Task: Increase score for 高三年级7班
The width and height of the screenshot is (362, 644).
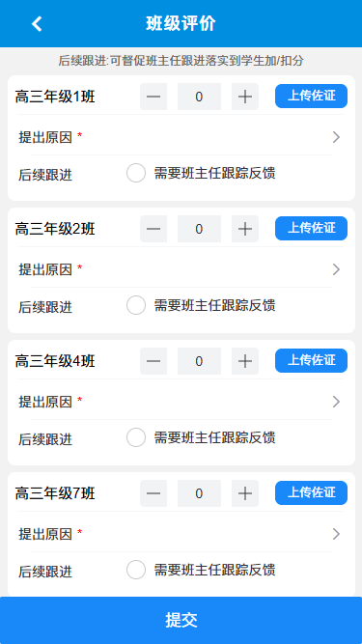Action: [245, 493]
